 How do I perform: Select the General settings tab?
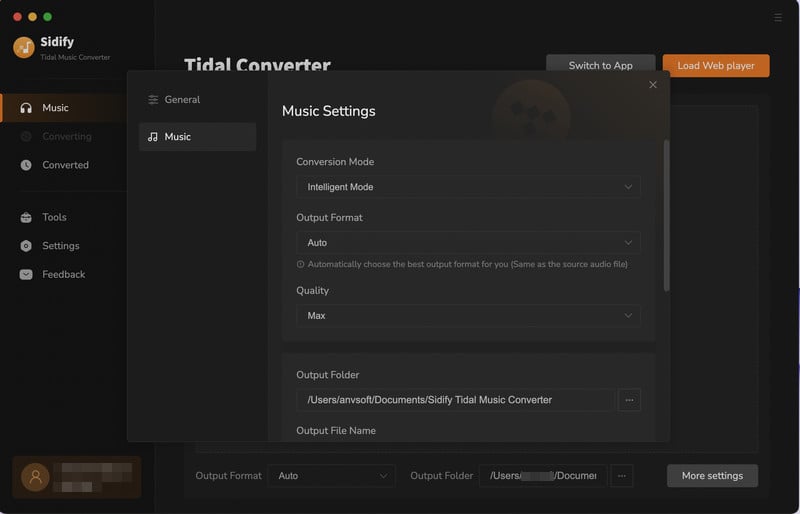click(x=197, y=100)
